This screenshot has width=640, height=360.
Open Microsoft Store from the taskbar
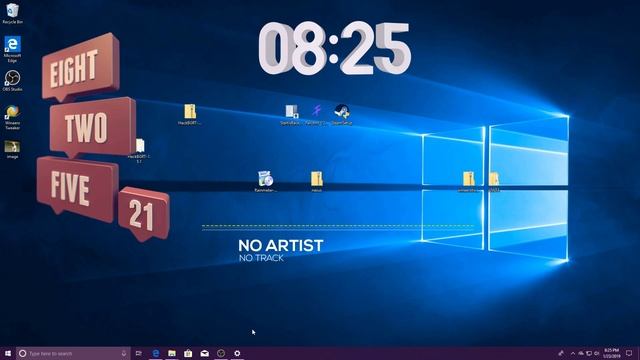tap(188, 353)
